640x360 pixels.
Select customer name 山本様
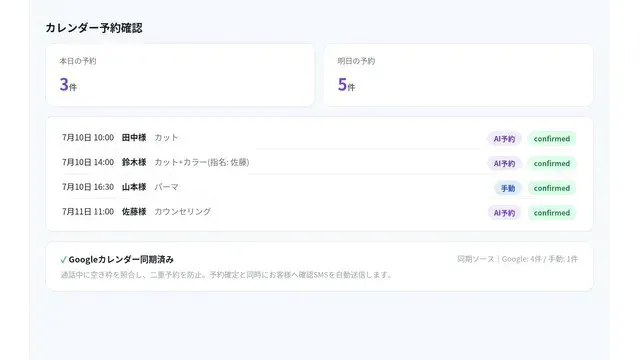134,187
